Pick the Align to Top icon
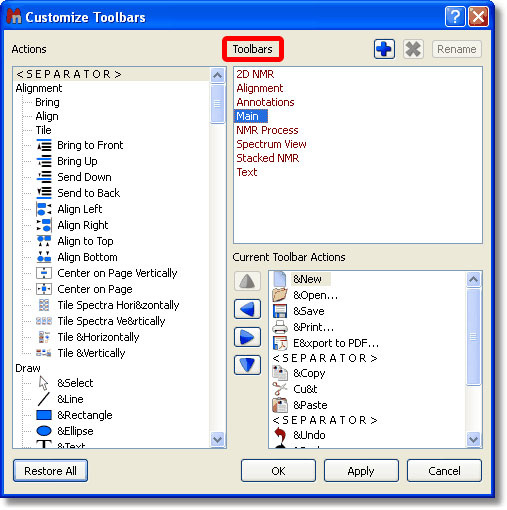 pos(44,241)
